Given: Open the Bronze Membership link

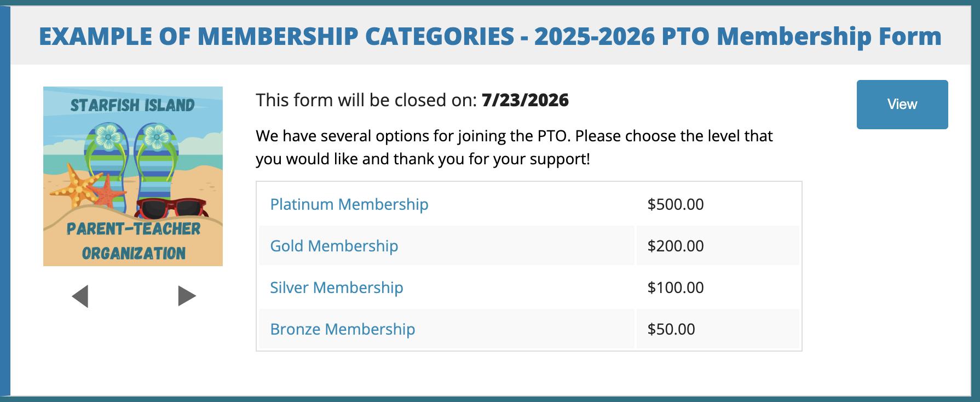Looking at the screenshot, I should tap(342, 329).
